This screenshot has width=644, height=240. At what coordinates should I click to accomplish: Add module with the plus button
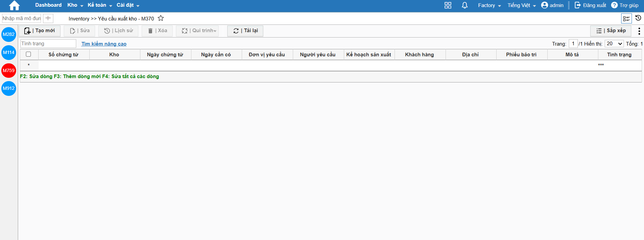point(48,18)
